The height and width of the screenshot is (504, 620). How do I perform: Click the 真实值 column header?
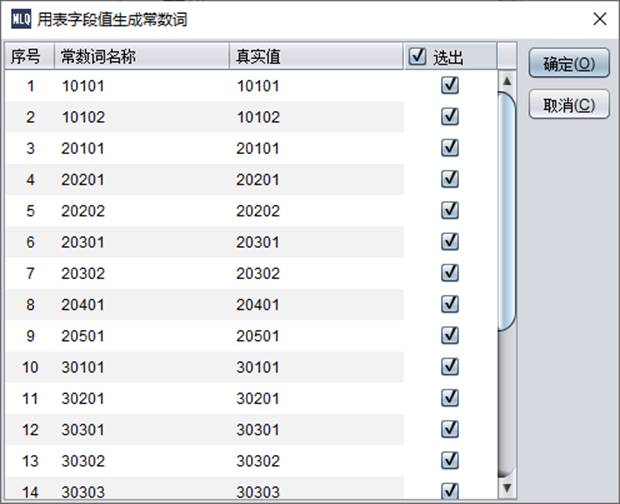pos(258,57)
